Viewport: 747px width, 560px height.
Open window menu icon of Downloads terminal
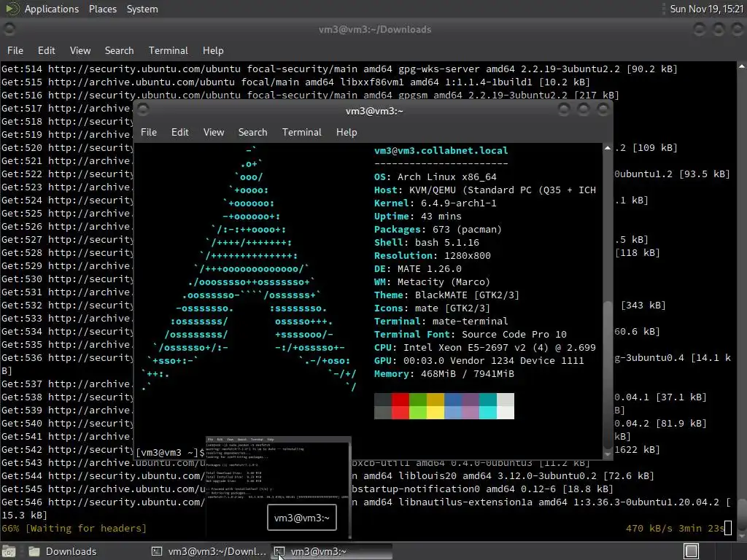click(9, 29)
